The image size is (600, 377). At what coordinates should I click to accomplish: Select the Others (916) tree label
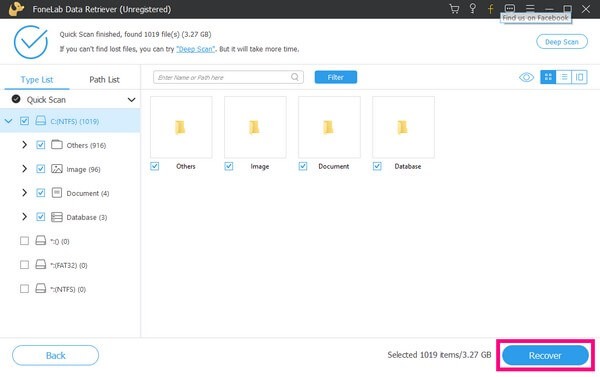(86, 145)
